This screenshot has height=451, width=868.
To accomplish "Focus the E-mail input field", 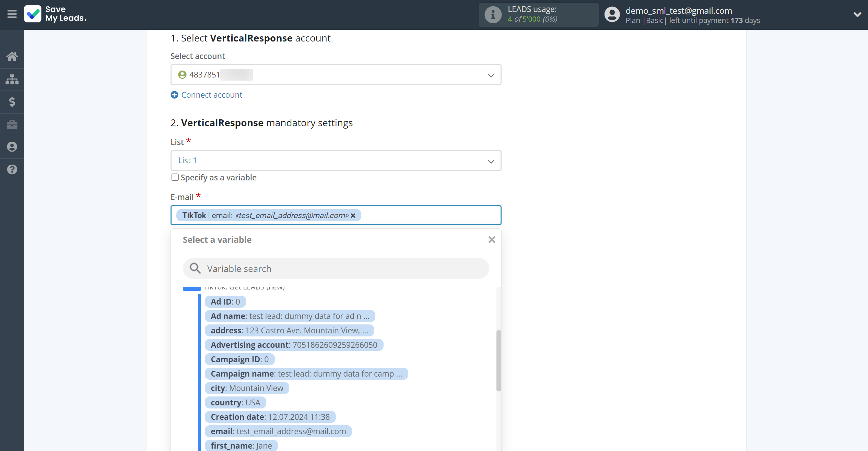I will click(x=336, y=215).
